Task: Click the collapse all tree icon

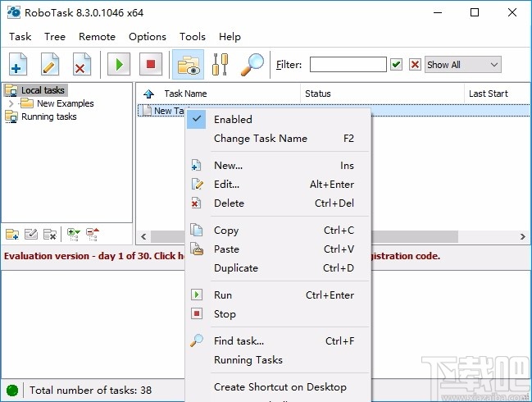Action: [x=93, y=235]
